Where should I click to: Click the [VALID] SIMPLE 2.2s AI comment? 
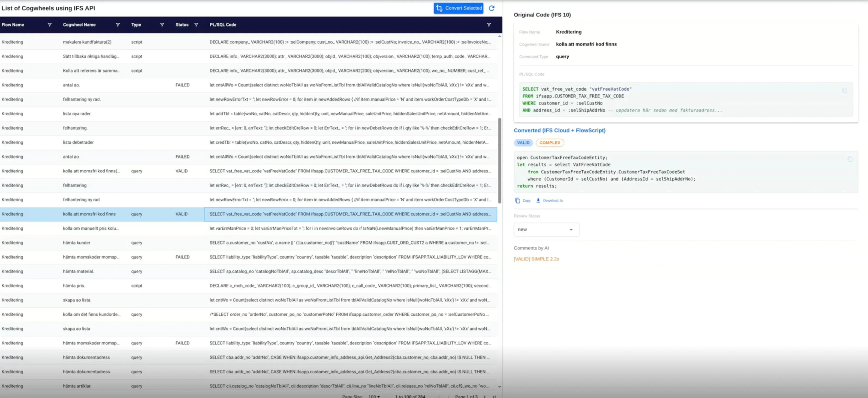point(536,259)
